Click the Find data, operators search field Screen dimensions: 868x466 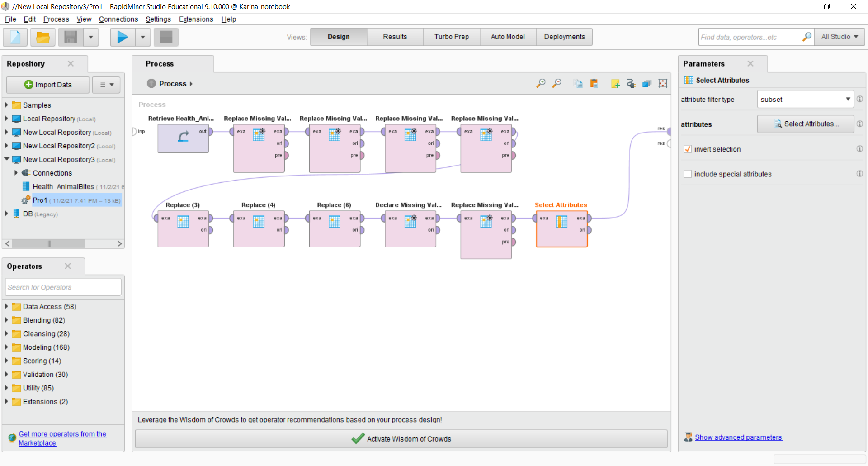pos(750,37)
